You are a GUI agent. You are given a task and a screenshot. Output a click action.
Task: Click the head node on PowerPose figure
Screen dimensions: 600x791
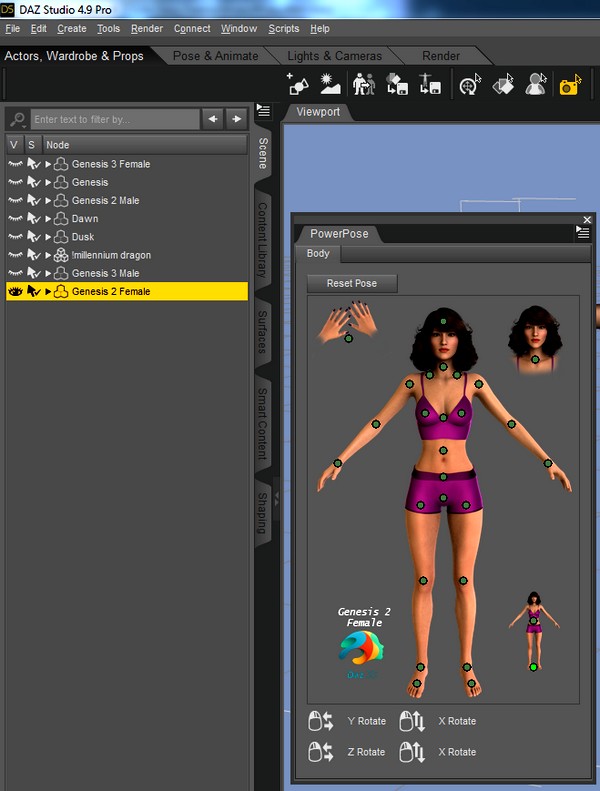click(443, 321)
